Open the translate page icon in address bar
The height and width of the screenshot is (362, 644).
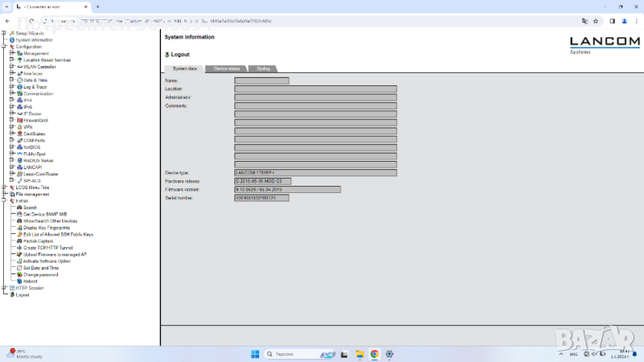click(585, 21)
